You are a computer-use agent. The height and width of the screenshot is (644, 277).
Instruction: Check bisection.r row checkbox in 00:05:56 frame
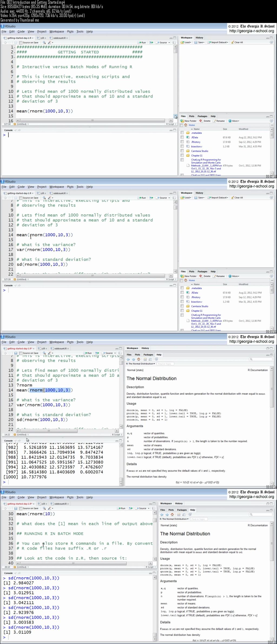pyautogui.click(x=182, y=302)
